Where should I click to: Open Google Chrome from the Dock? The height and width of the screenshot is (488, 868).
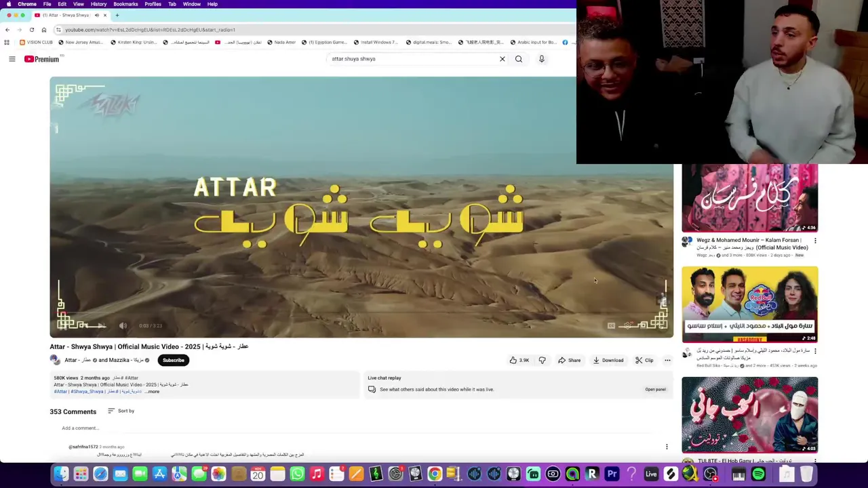[435, 474]
